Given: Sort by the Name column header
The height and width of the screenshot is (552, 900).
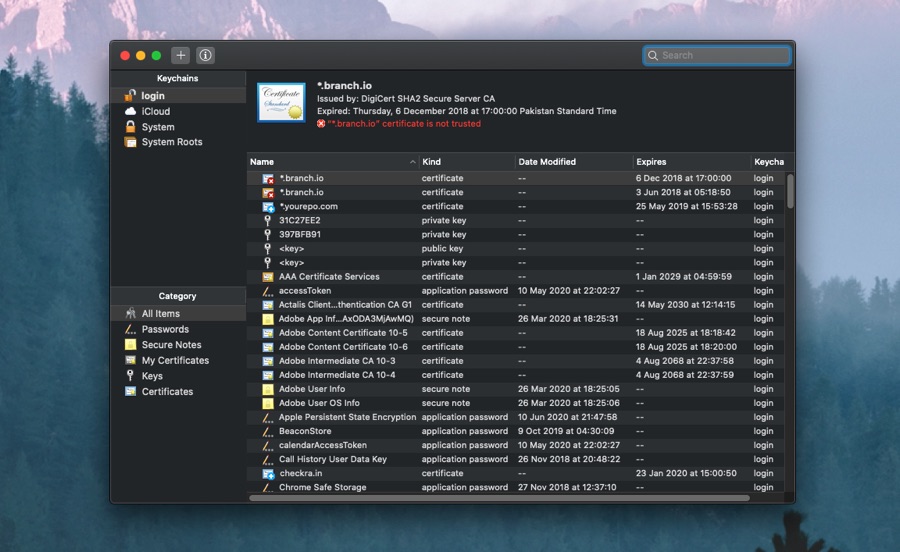Looking at the screenshot, I should pos(333,162).
